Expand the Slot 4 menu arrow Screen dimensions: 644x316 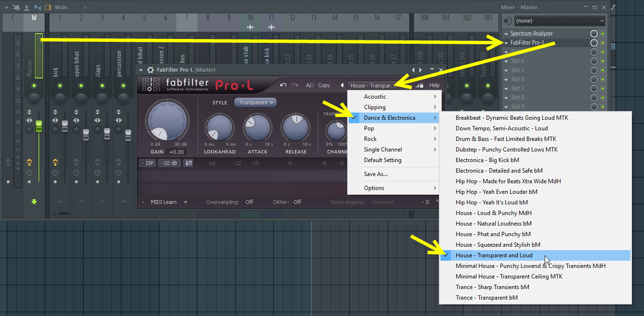tap(506, 61)
